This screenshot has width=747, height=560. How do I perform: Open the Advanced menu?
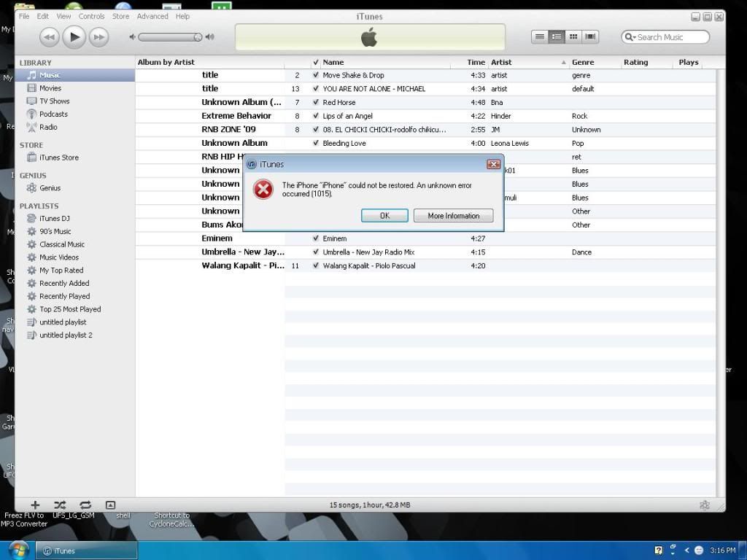pos(152,16)
